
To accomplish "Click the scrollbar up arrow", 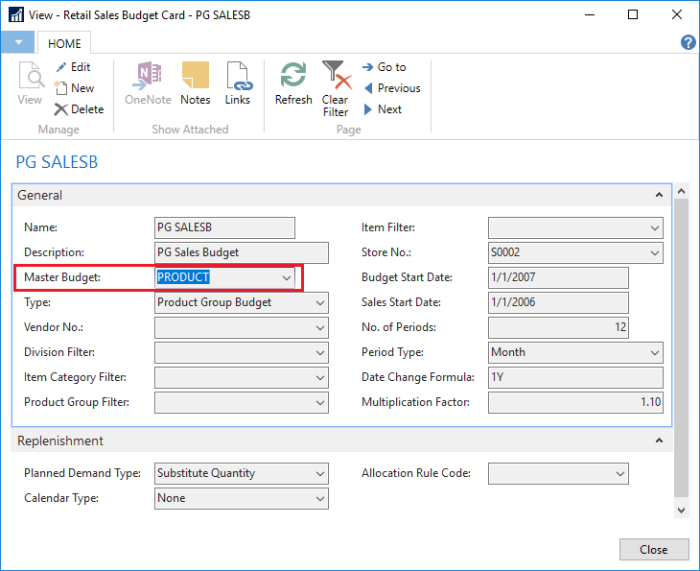I will (x=681, y=192).
